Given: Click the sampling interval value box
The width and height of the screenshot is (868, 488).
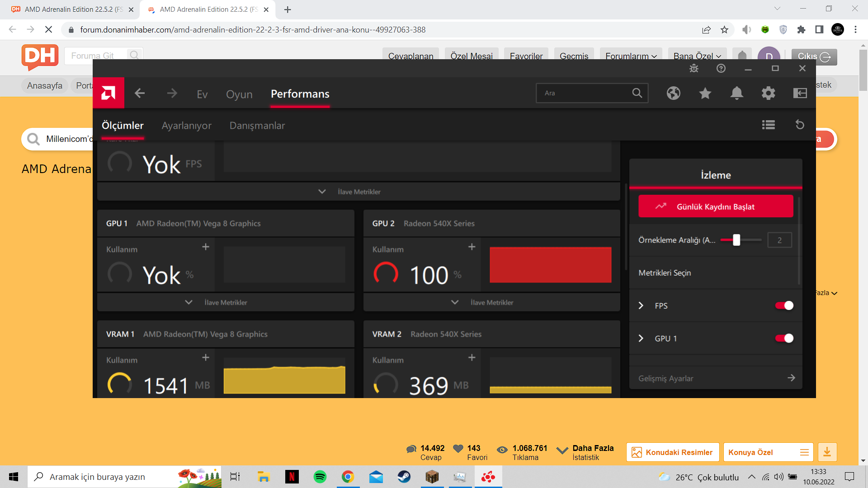Looking at the screenshot, I should [x=779, y=240].
